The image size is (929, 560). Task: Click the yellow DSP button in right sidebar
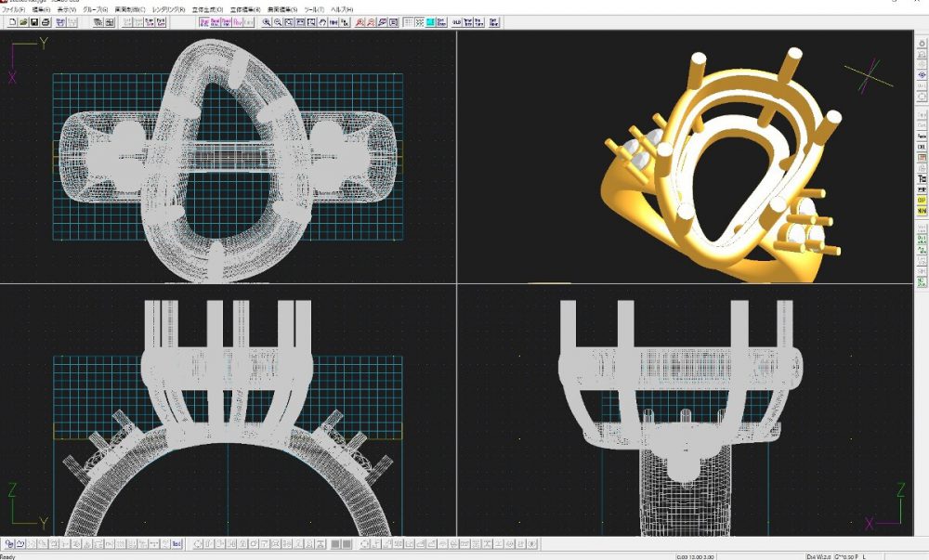(x=922, y=200)
